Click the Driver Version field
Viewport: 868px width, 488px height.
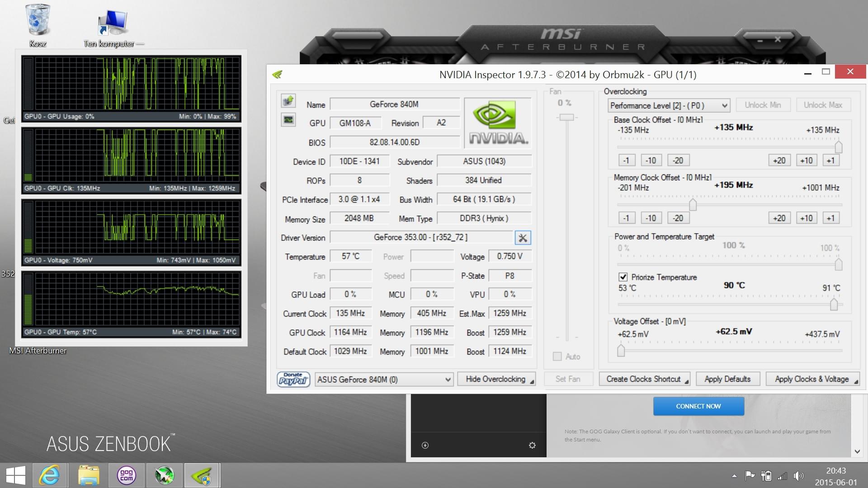coord(421,237)
